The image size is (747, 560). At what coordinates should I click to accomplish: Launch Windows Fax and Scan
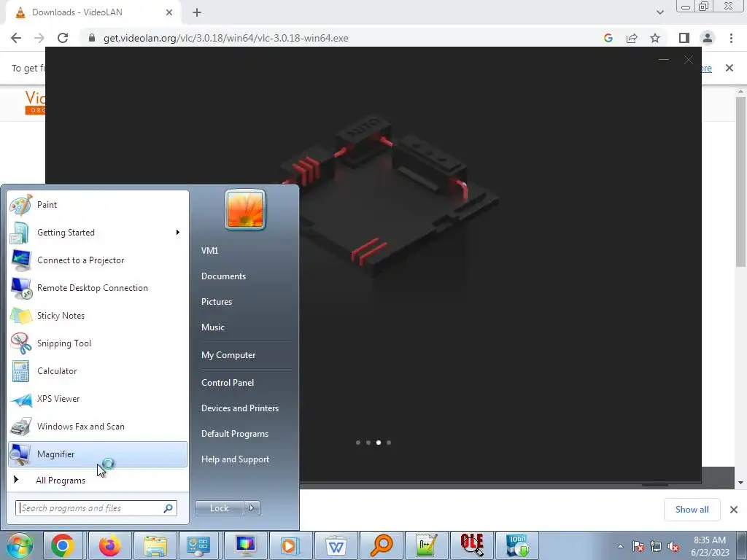coord(98,426)
